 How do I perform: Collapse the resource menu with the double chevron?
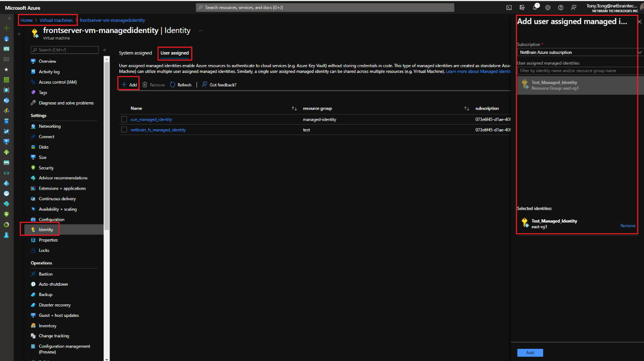[105, 50]
